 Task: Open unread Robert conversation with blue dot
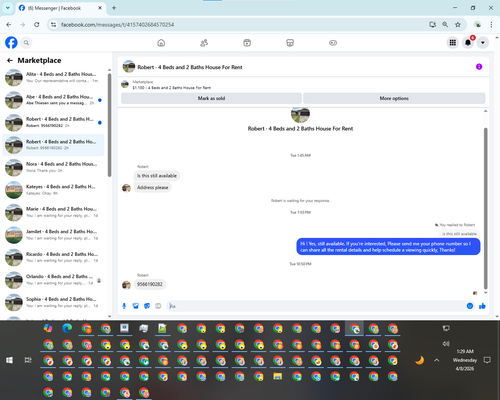53,122
